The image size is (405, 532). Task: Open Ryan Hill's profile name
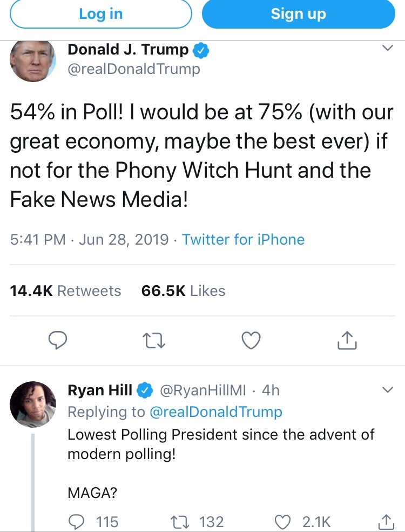coord(102,389)
